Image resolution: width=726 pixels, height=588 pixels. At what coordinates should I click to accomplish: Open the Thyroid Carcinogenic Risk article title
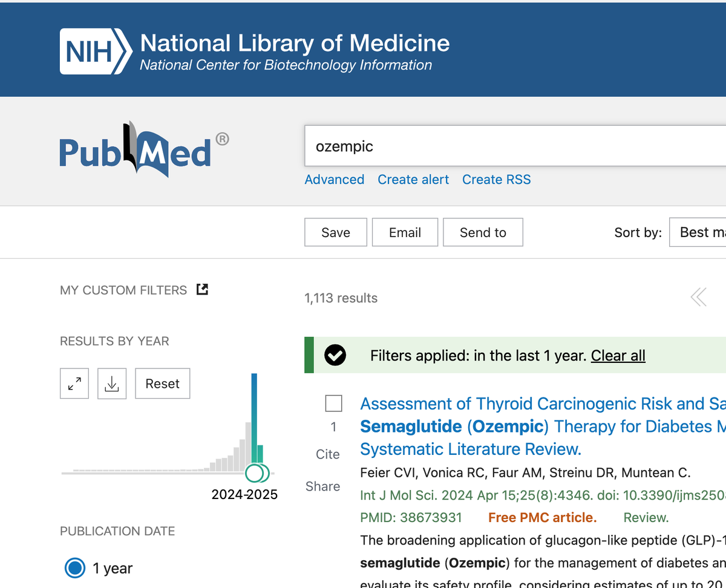tap(543, 426)
